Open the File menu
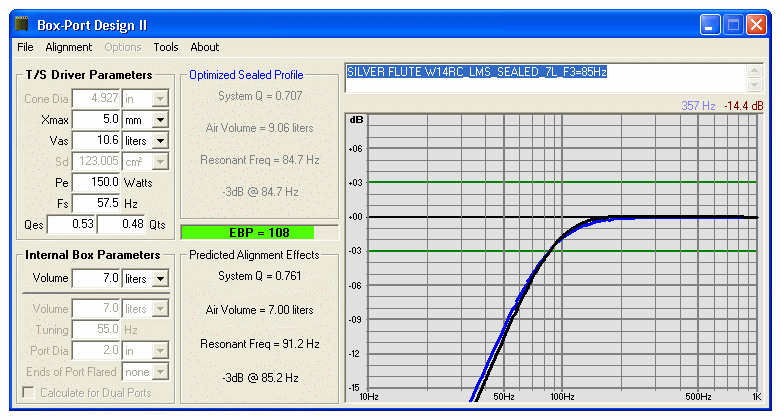780x420 pixels. pos(25,47)
